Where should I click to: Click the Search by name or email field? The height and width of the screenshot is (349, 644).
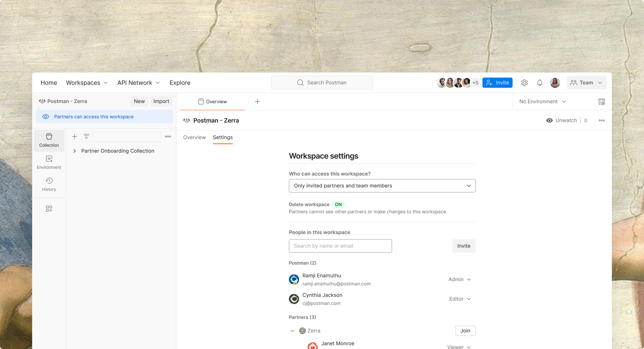(x=340, y=246)
